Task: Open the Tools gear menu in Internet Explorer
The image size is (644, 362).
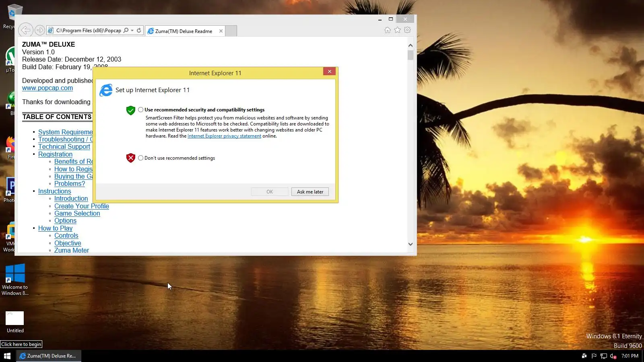Action: 407,30
